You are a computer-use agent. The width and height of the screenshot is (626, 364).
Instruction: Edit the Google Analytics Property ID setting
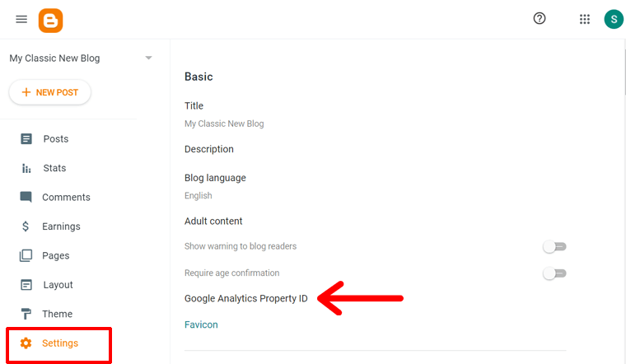(x=245, y=298)
